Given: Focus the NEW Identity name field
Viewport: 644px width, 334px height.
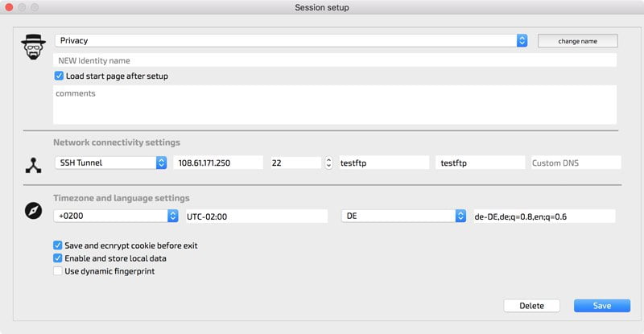Looking at the screenshot, I should pos(335,60).
